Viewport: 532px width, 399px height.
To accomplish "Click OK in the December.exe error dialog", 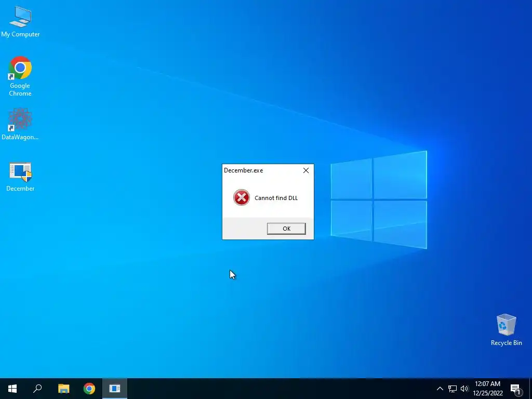I will pyautogui.click(x=286, y=229).
